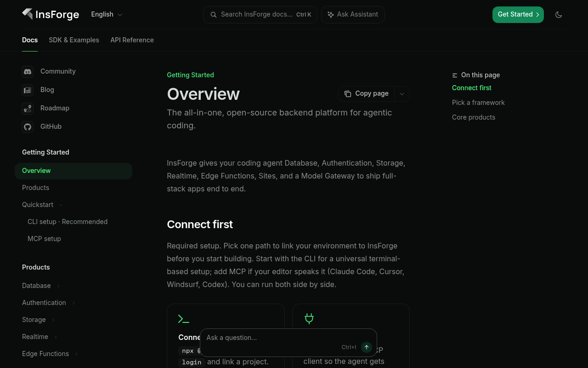
Task: Expand the Realtime sidebar chevron
Action: (x=56, y=337)
